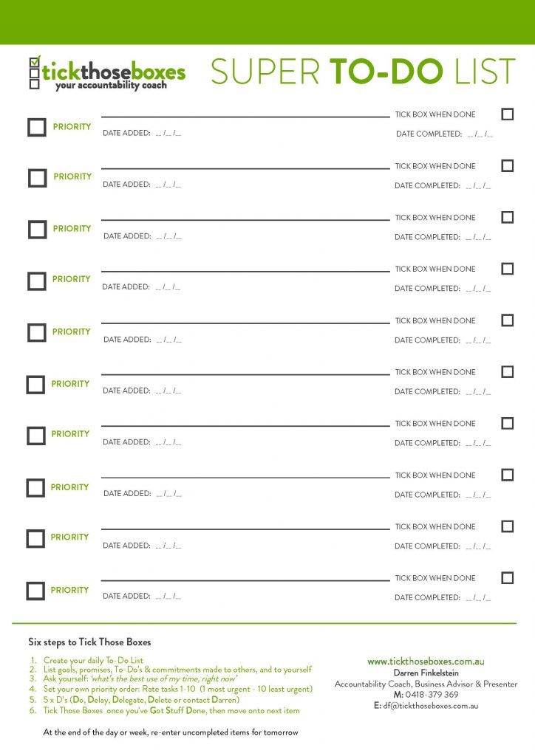Tick the first row's priority checkbox
Screen dimensions: 535x756
pyautogui.click(x=37, y=128)
